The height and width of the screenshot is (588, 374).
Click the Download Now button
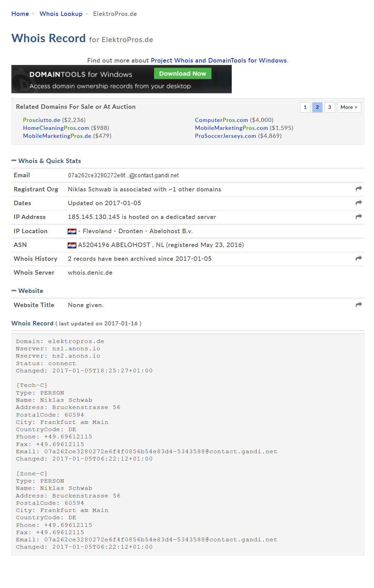[x=182, y=74]
